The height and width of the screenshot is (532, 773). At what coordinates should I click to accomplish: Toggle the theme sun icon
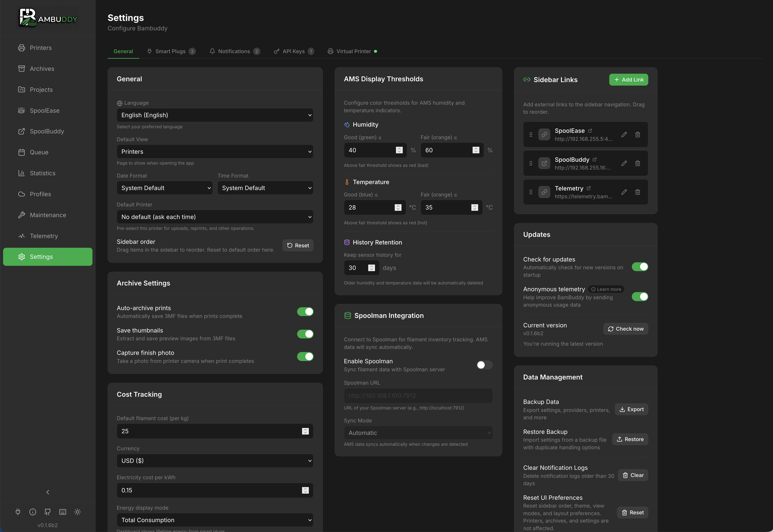[77, 512]
